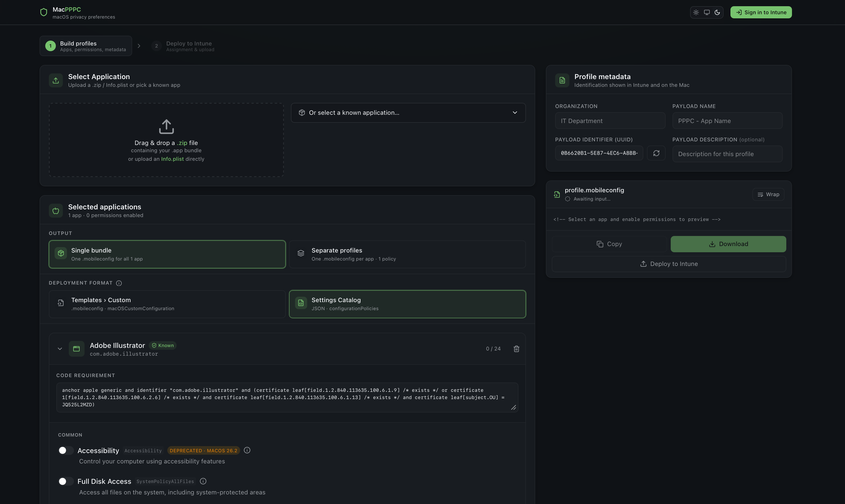Click the code requirement resize handle

pos(514,408)
